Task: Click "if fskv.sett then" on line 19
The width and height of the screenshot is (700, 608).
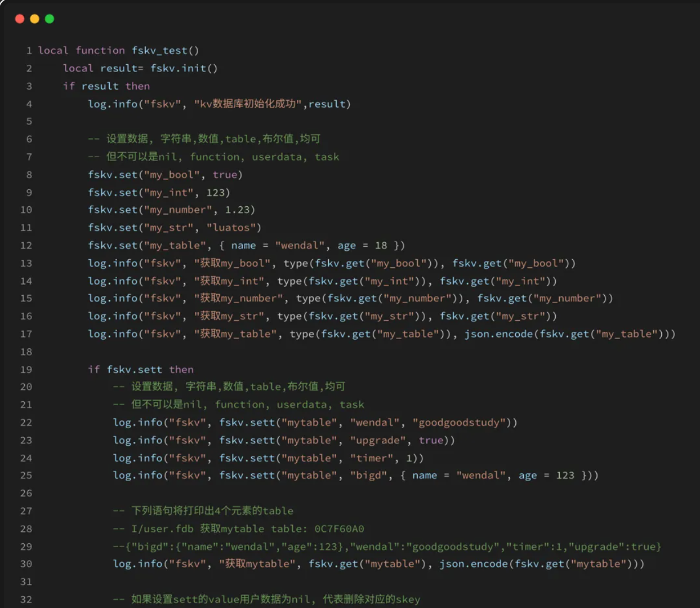Action: 141,370
